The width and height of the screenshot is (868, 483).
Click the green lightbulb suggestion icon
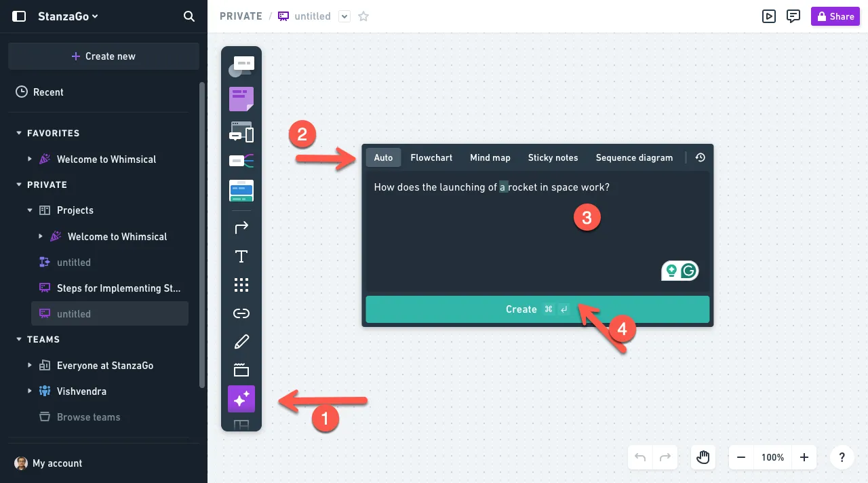[671, 271]
